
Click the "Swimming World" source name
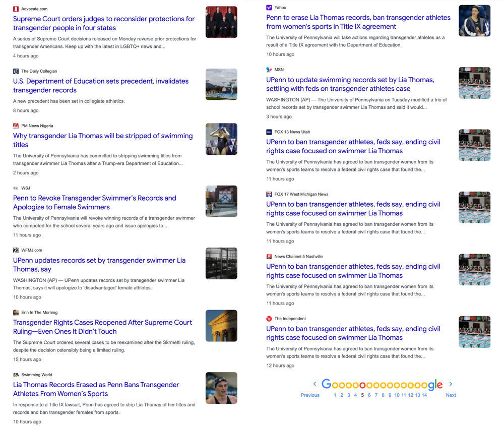click(37, 375)
